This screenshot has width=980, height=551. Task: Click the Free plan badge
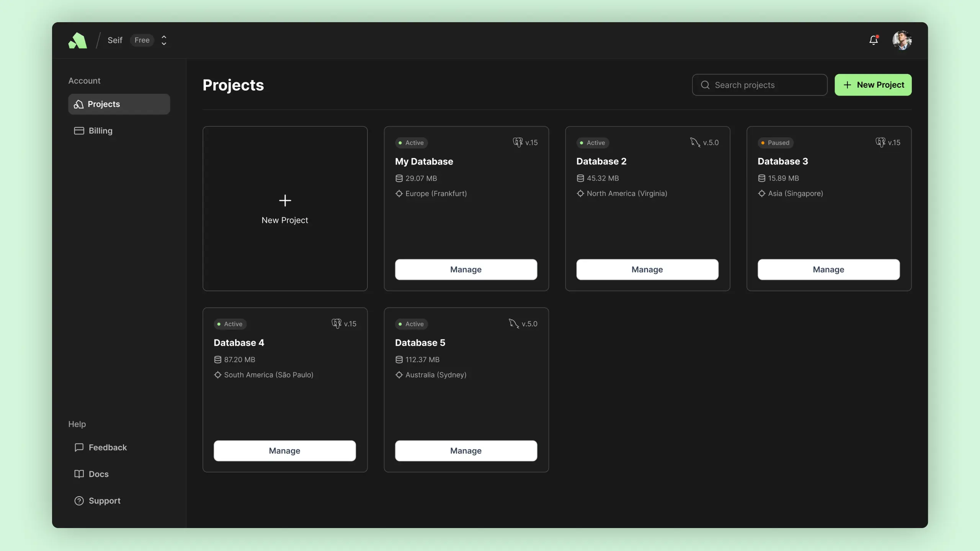click(142, 40)
